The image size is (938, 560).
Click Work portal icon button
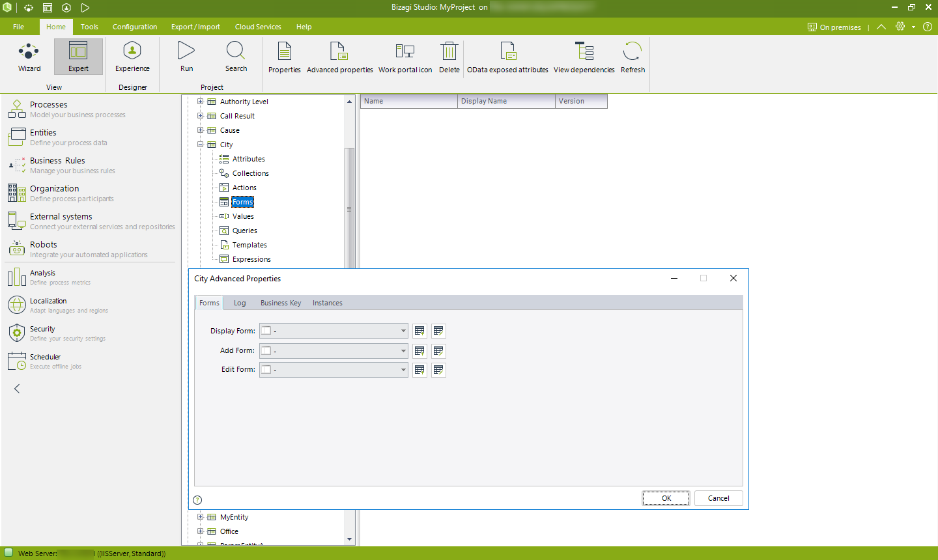[405, 57]
